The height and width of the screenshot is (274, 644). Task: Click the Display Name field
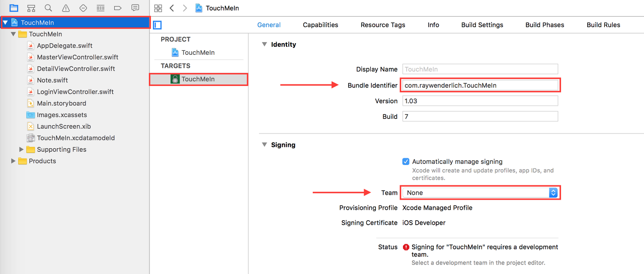480,69
